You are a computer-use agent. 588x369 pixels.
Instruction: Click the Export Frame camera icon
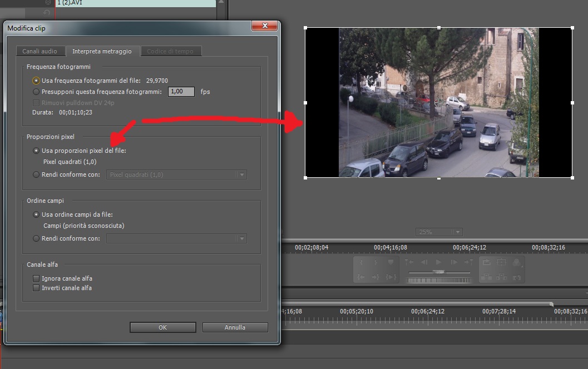point(517,278)
